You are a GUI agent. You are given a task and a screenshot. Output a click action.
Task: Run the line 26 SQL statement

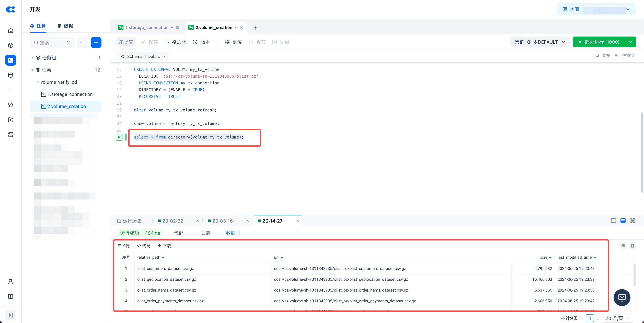coord(119,137)
